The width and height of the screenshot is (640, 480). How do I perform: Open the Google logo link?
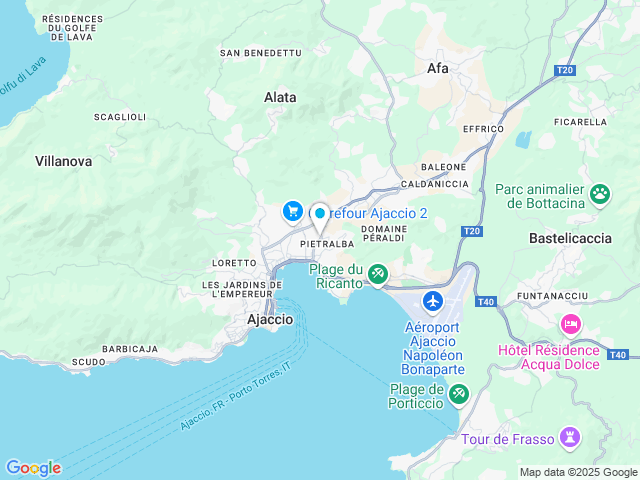click(x=33, y=468)
